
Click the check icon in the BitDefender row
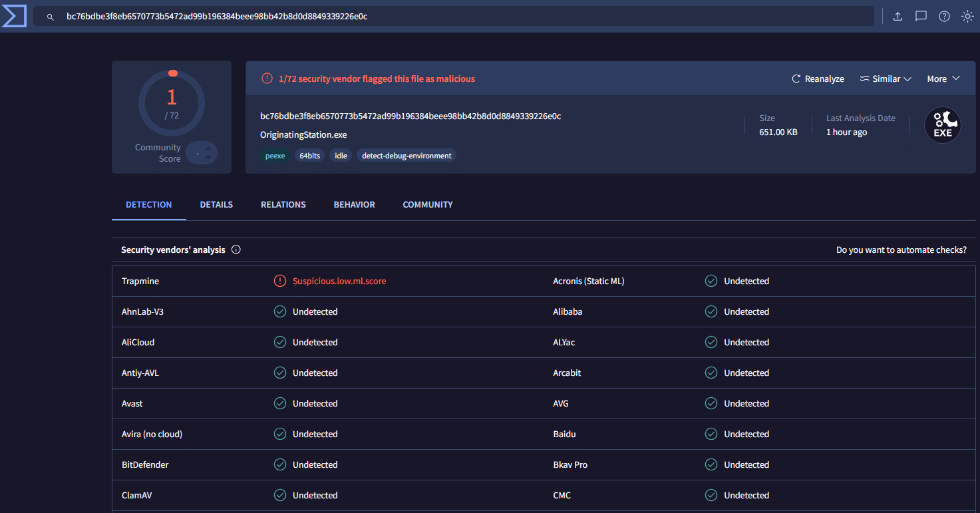(280, 464)
